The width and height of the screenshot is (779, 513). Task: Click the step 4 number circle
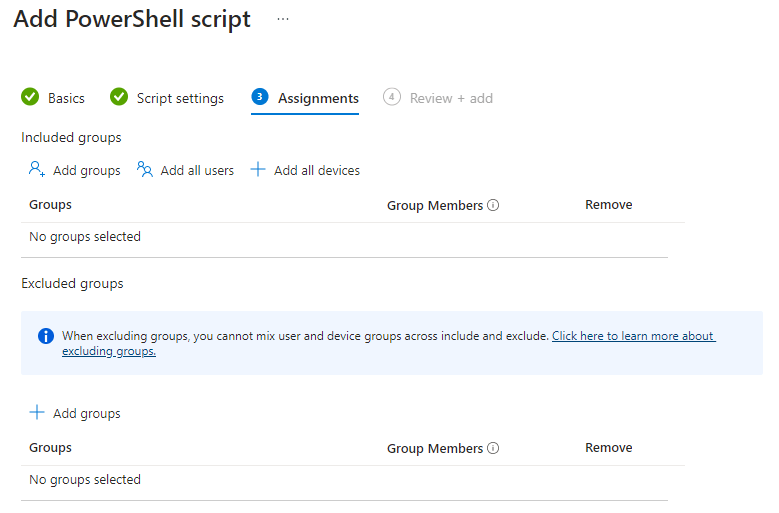[392, 97]
